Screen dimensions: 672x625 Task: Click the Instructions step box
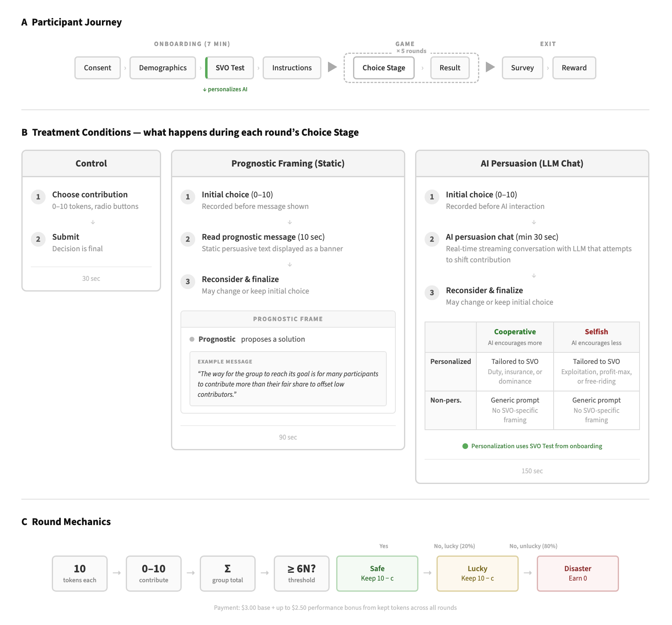[x=292, y=68]
